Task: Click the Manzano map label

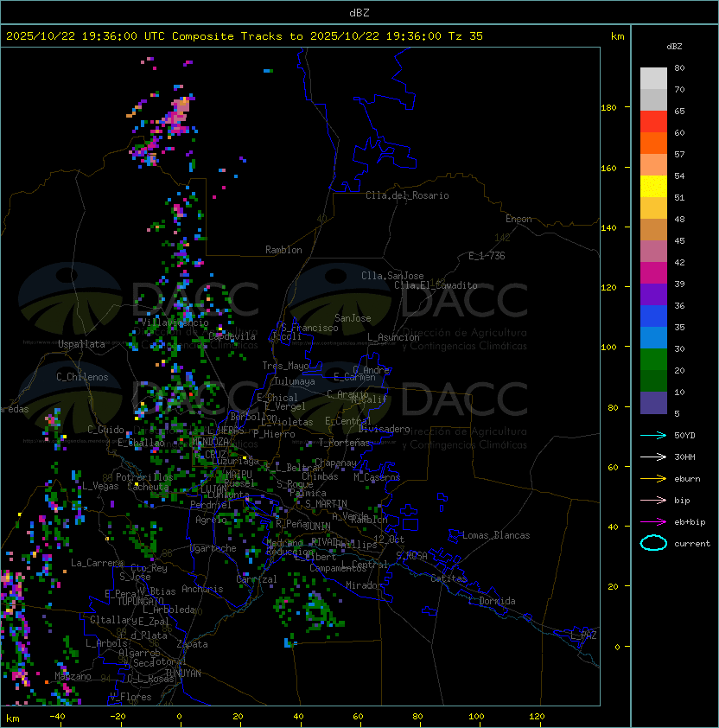Action: click(x=73, y=676)
